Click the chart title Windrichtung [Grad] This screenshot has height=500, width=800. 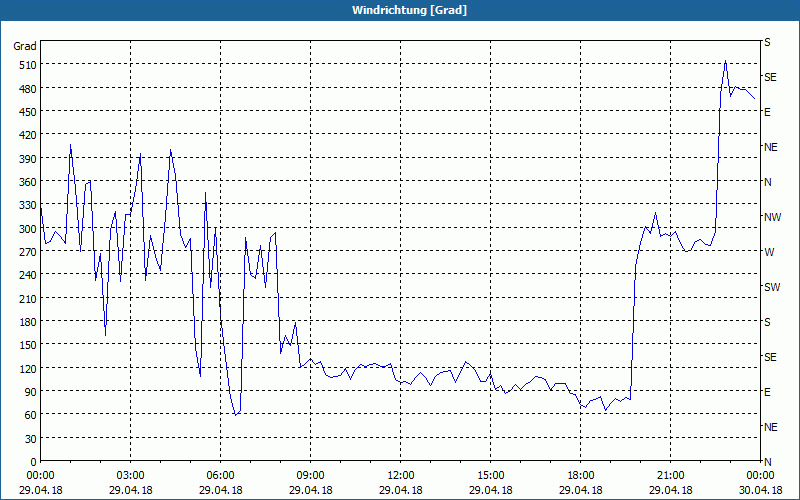pos(409,10)
